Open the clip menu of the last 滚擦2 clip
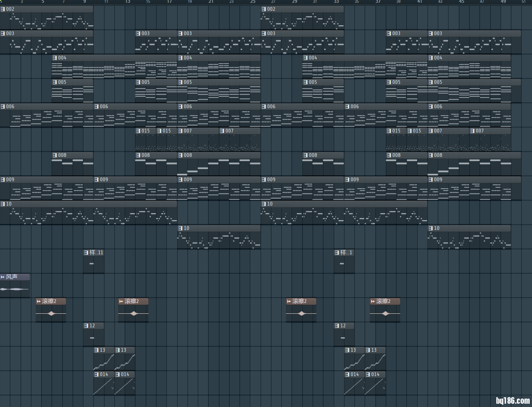532x407 pixels. click(373, 301)
